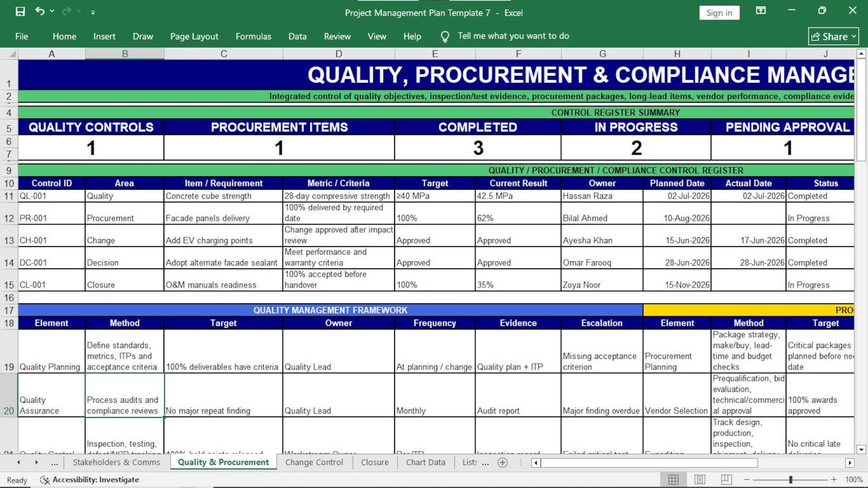The height and width of the screenshot is (488, 868).
Task: Click the Tell me what you want to do box
Action: pyautogui.click(x=513, y=36)
